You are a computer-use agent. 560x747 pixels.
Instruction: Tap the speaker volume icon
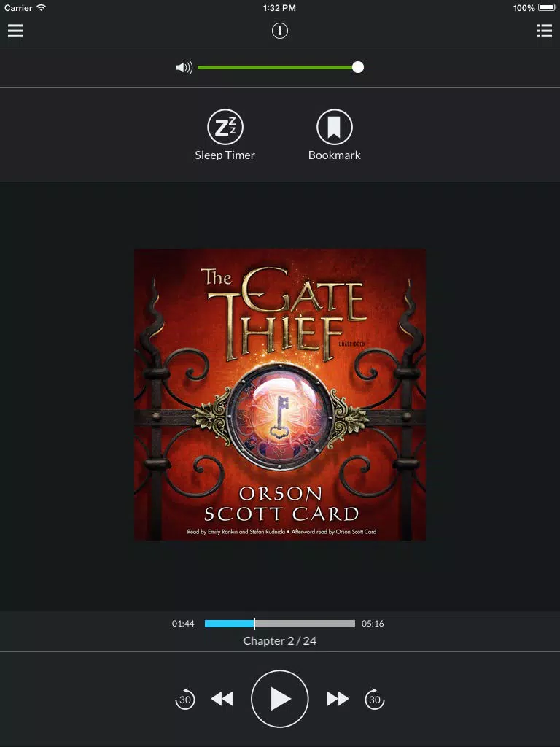[x=184, y=68]
